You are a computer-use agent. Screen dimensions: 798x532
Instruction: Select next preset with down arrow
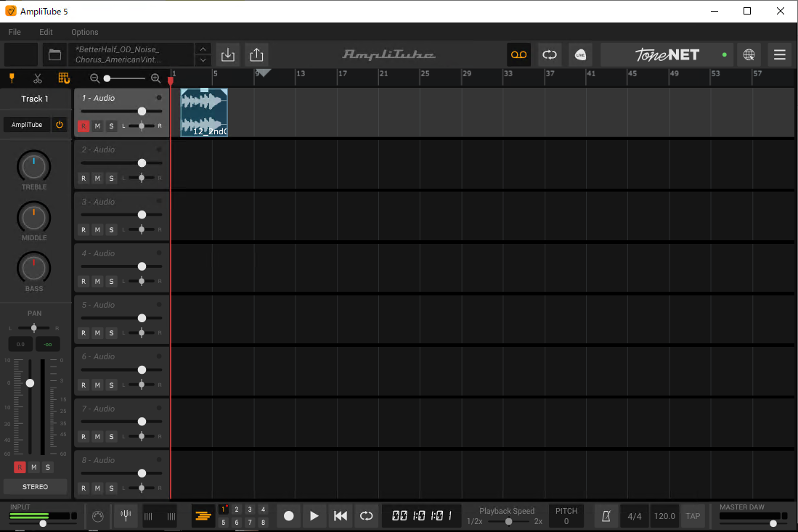[x=203, y=61]
